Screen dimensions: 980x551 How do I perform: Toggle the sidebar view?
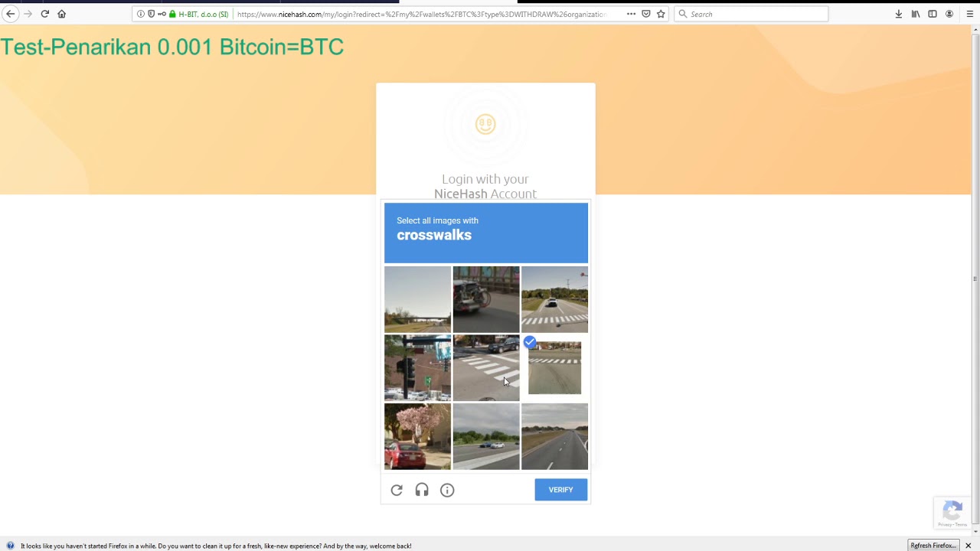coord(933,14)
